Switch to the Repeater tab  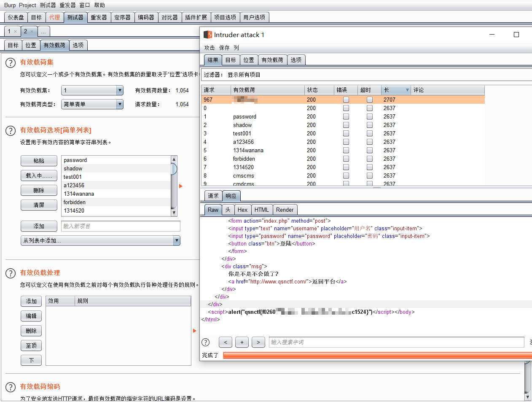pos(99,17)
